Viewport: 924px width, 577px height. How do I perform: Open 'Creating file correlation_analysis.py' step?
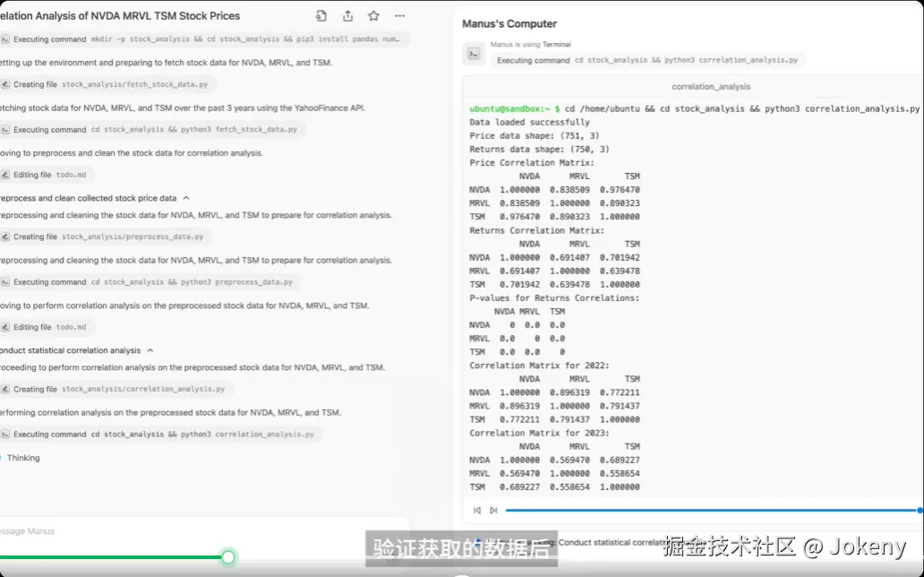click(x=116, y=389)
